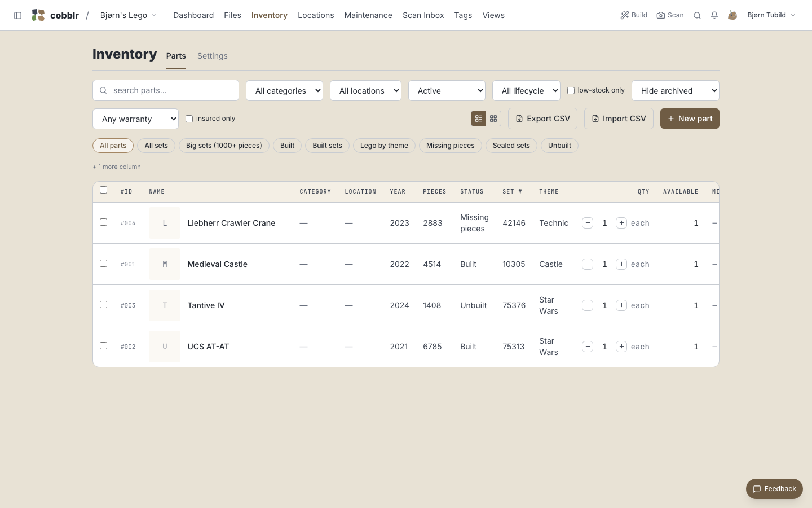Click the L thumbnail of Liebherr Crawler Crane
812x508 pixels.
point(165,223)
